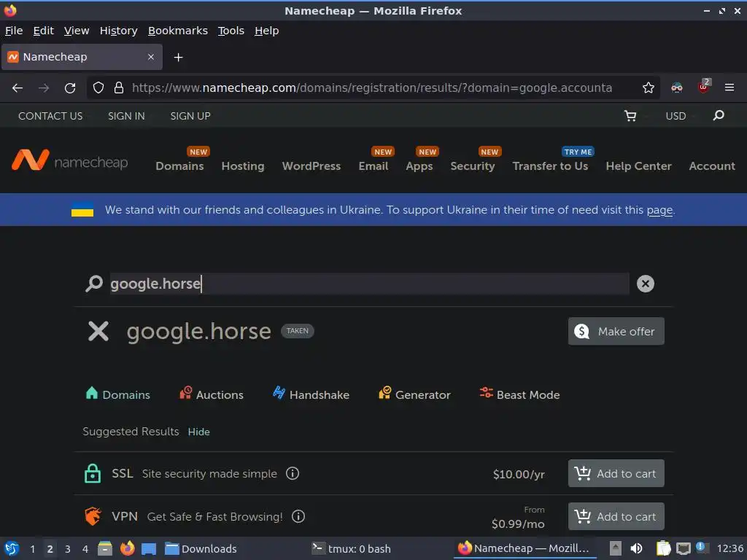747x560 pixels.
Task: Click VPN info circle icon
Action: coord(298,516)
